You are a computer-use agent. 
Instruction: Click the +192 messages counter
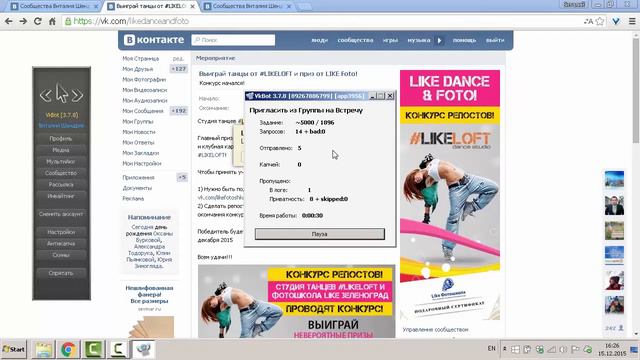point(179,111)
